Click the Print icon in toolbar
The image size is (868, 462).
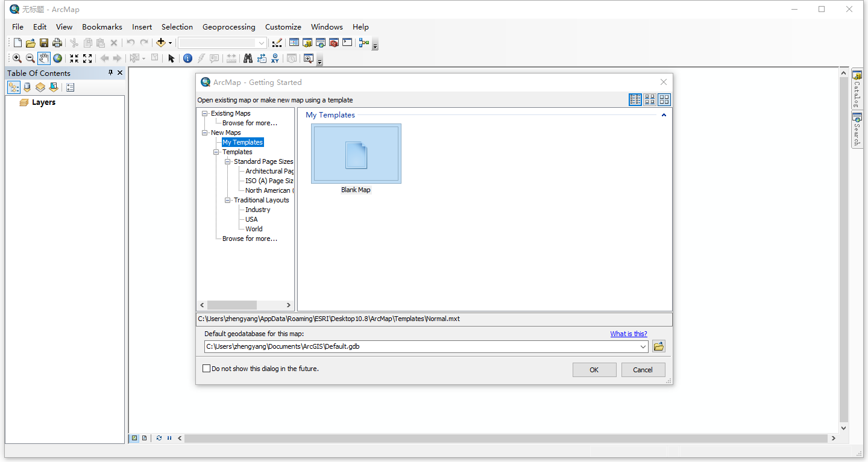pyautogui.click(x=57, y=43)
